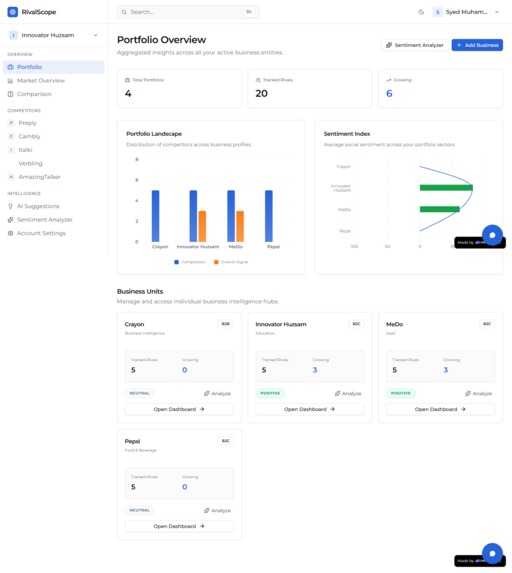The height and width of the screenshot is (573, 512).
Task: Click the Sentiment Analyzer header button
Action: (x=415, y=45)
